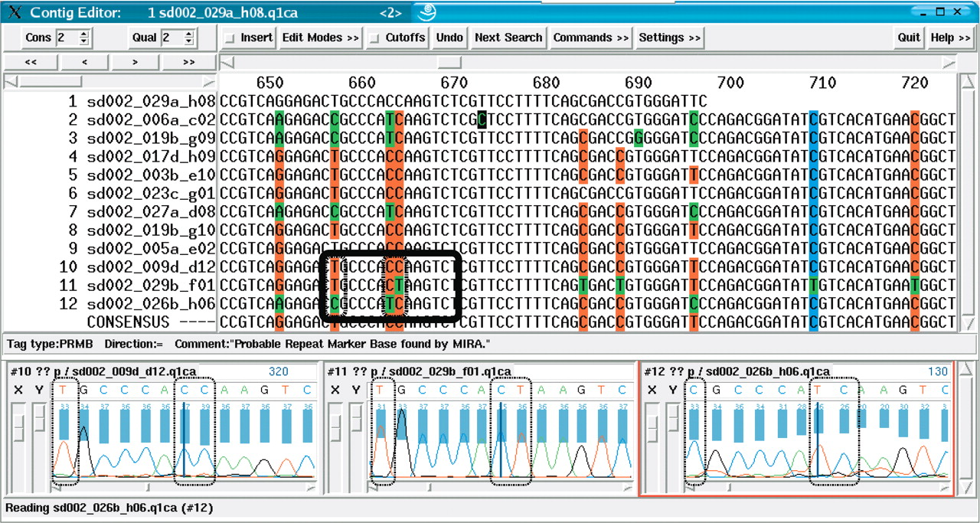Click the Next Search button

coord(508,38)
